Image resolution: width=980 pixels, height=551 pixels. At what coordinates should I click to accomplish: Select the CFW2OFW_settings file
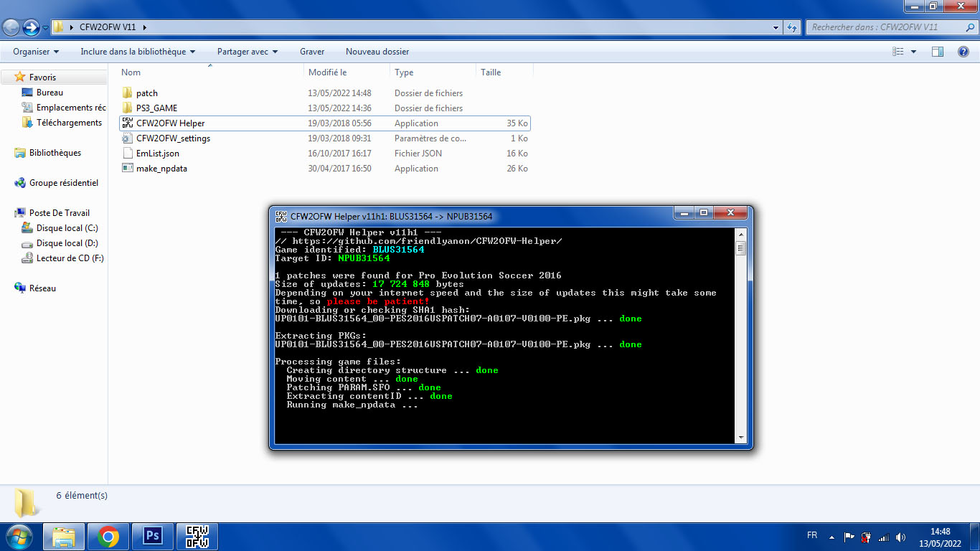coord(173,138)
